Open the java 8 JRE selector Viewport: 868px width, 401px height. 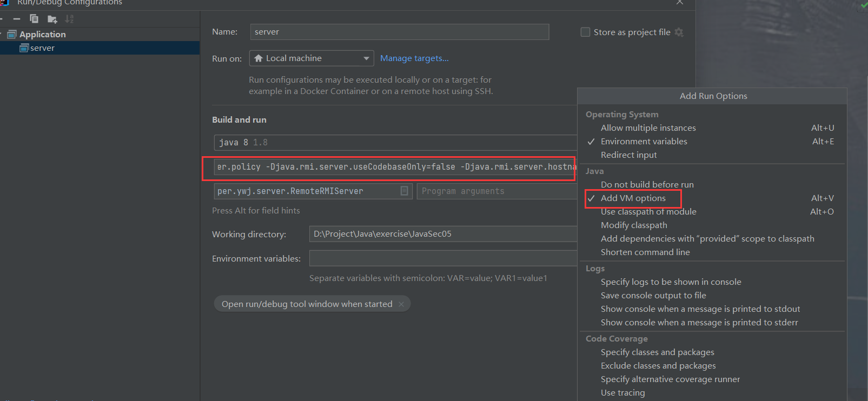coord(395,143)
